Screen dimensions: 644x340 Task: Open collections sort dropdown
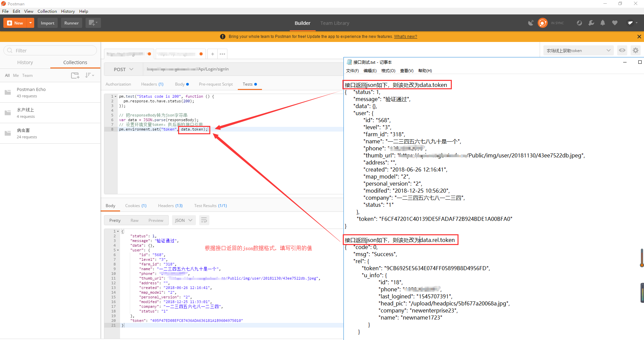pos(89,75)
